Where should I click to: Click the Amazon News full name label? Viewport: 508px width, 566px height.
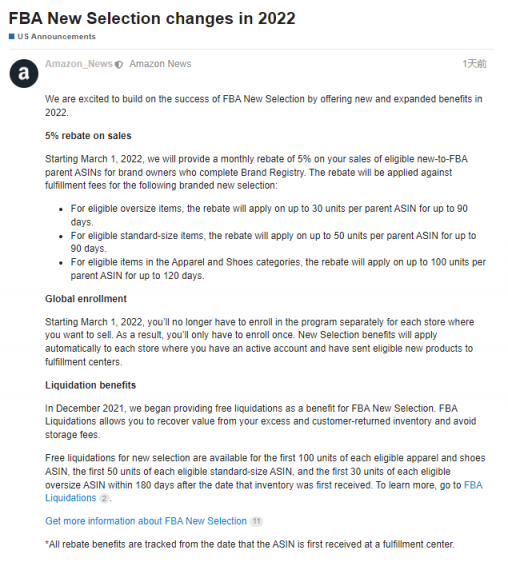(160, 64)
